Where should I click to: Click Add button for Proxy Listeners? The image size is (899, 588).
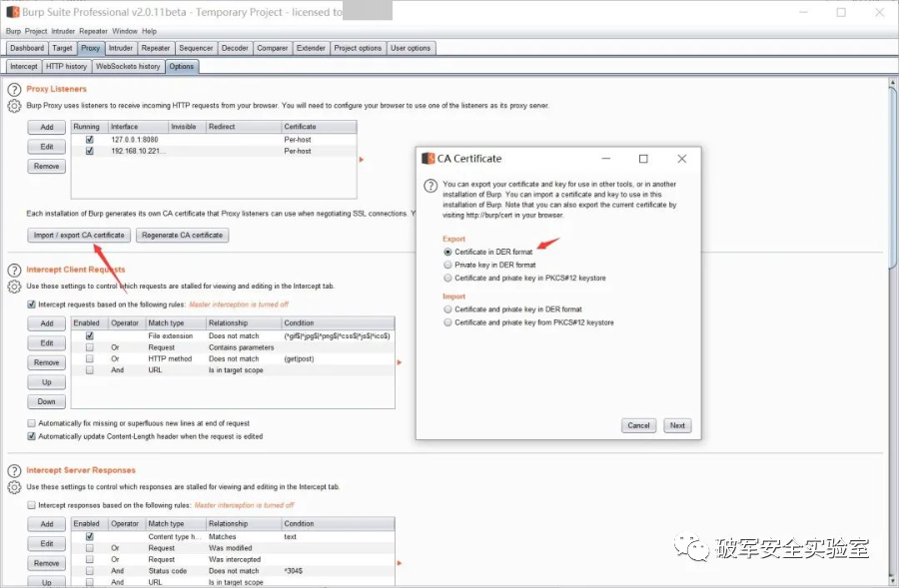click(x=46, y=127)
